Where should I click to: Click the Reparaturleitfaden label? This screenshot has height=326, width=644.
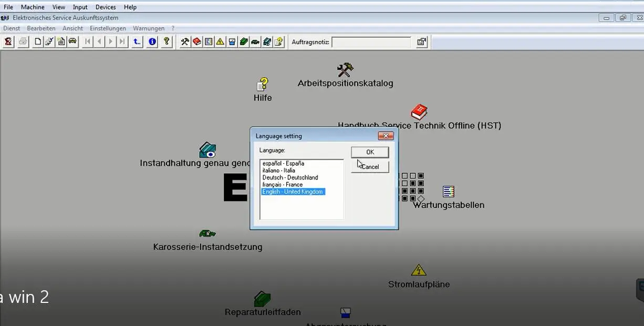(x=263, y=312)
